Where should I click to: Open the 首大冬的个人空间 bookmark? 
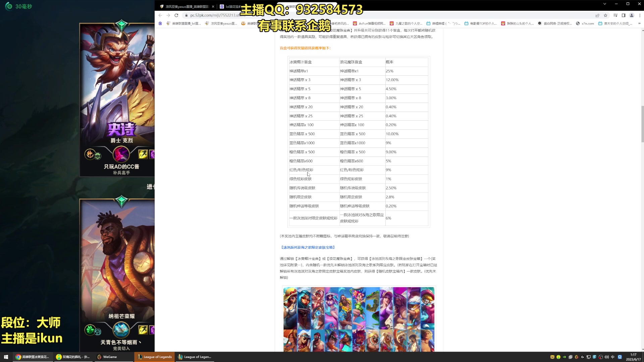coord(615,23)
